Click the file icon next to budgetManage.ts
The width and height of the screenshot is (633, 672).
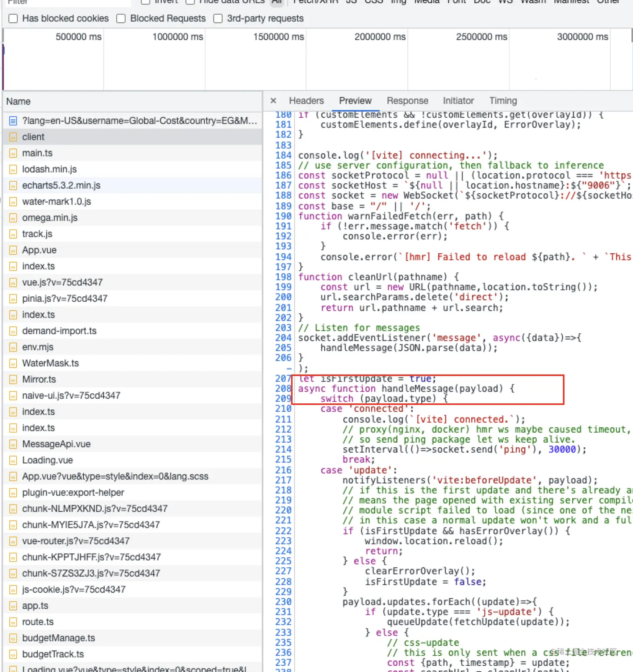13,639
